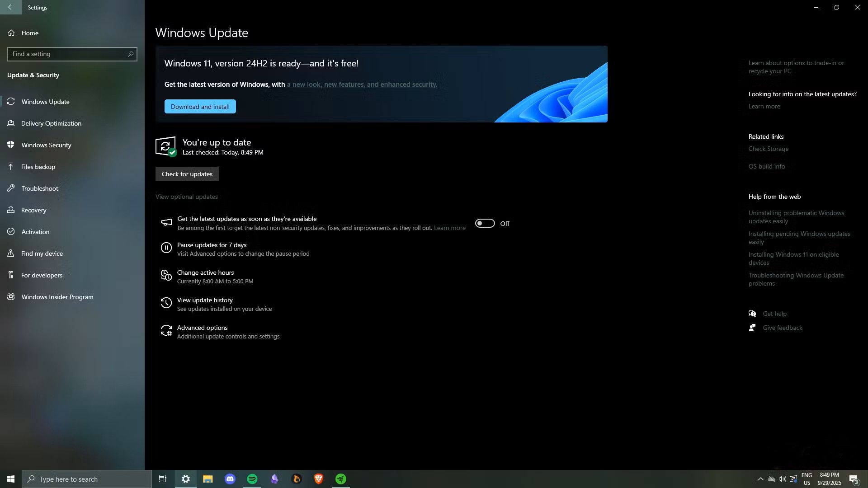Open the View optional updates link
The image size is (868, 488).
tap(186, 197)
